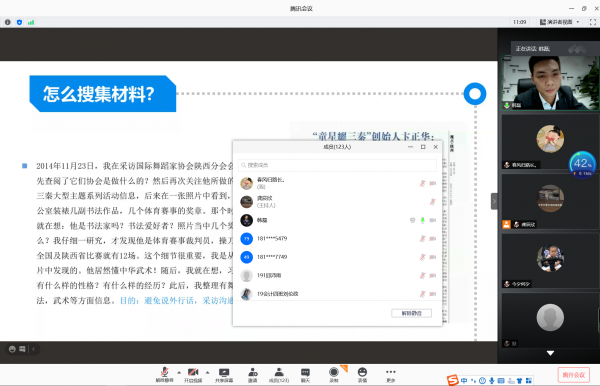Screen dimensions: 600x386
Task: Start recording with the record icon
Action: tap(334, 375)
